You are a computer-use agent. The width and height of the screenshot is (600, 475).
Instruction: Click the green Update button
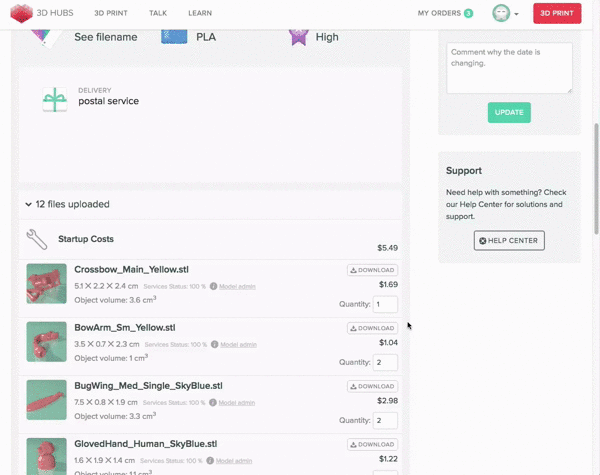pos(509,112)
